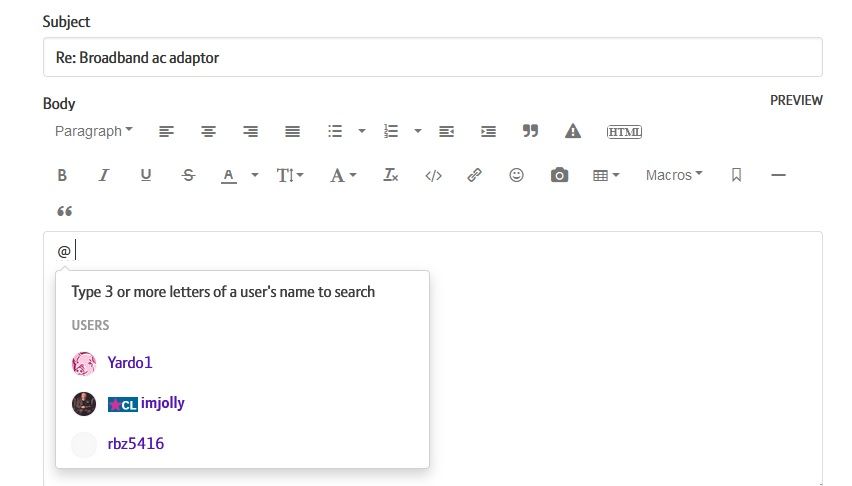The height and width of the screenshot is (486, 852).
Task: Insert a photo with camera icon
Action: [x=560, y=175]
